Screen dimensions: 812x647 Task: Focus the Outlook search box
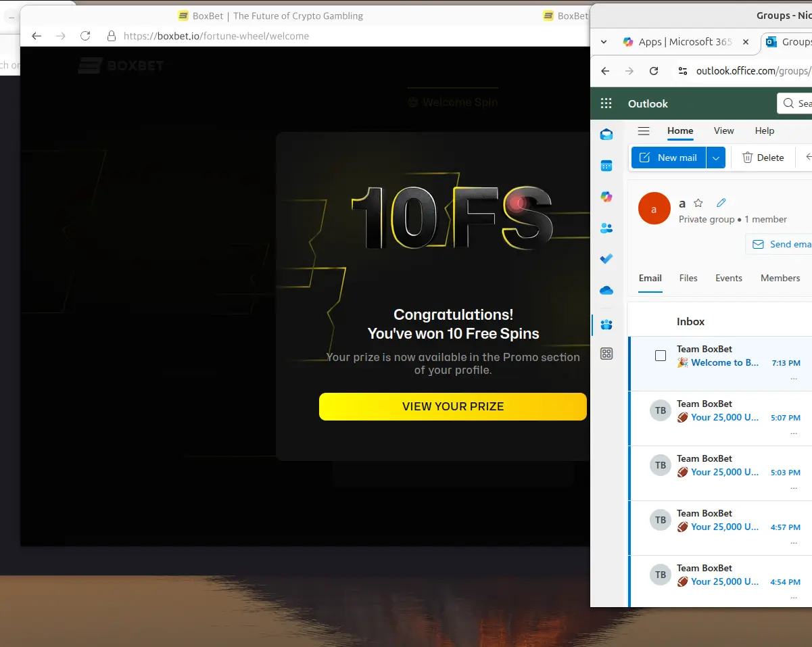click(794, 103)
